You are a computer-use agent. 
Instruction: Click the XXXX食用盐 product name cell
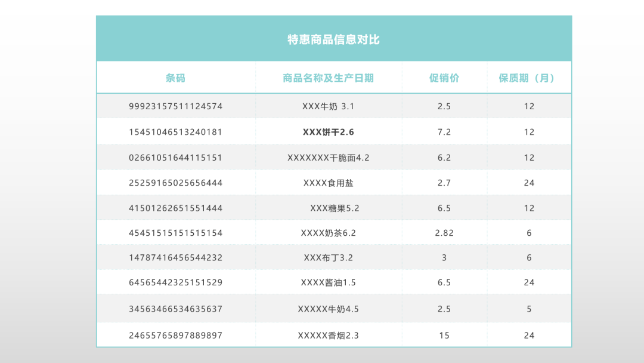click(x=328, y=183)
